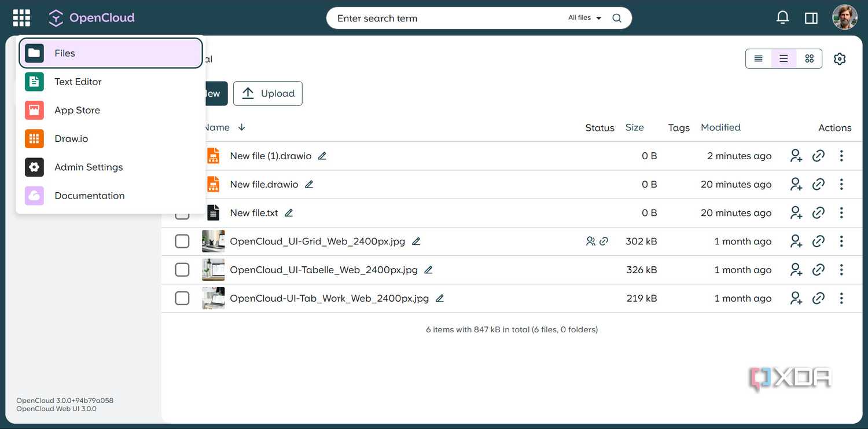Open the user avatar menu
868x429 pixels.
[845, 17]
